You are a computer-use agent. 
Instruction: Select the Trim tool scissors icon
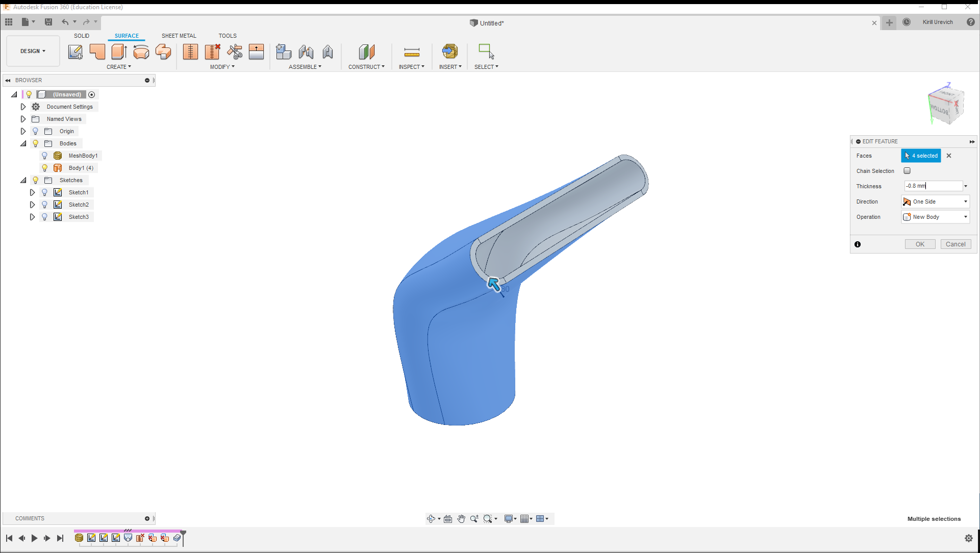[x=235, y=52]
